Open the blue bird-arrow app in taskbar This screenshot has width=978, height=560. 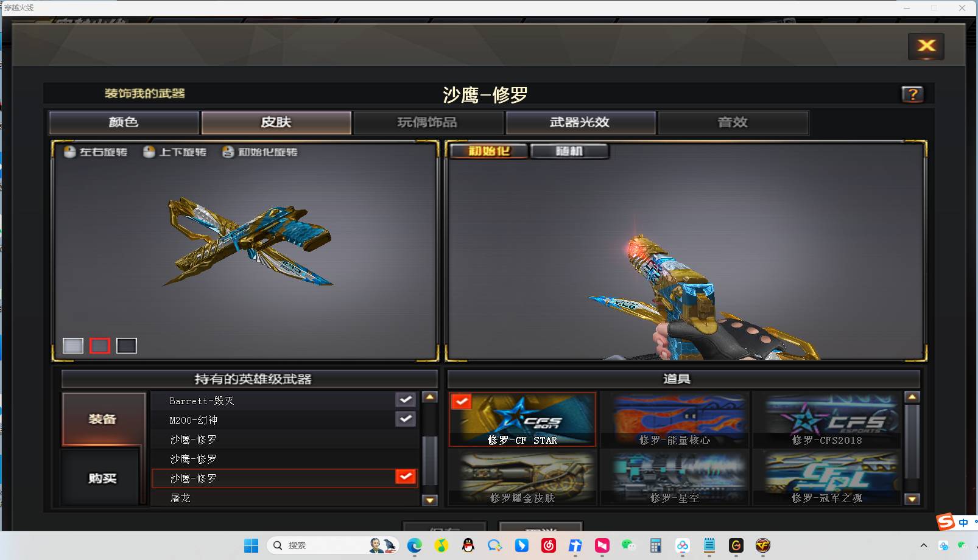click(522, 545)
